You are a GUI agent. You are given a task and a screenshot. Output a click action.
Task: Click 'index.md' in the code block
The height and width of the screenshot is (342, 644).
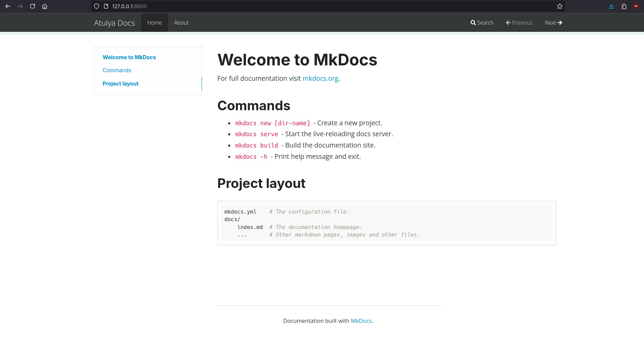click(250, 227)
